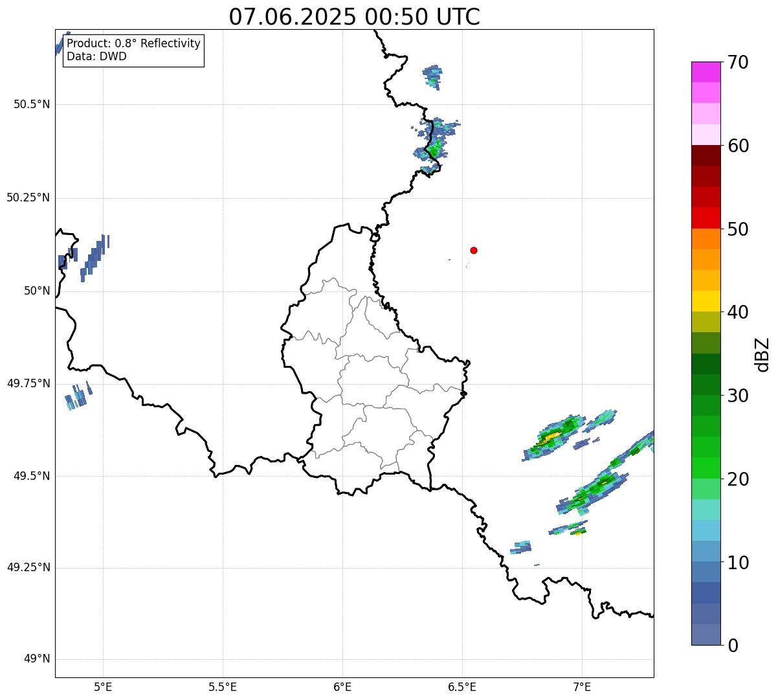The image size is (778, 700).
Task: Click the 7°E longitude label
Action: click(x=582, y=686)
